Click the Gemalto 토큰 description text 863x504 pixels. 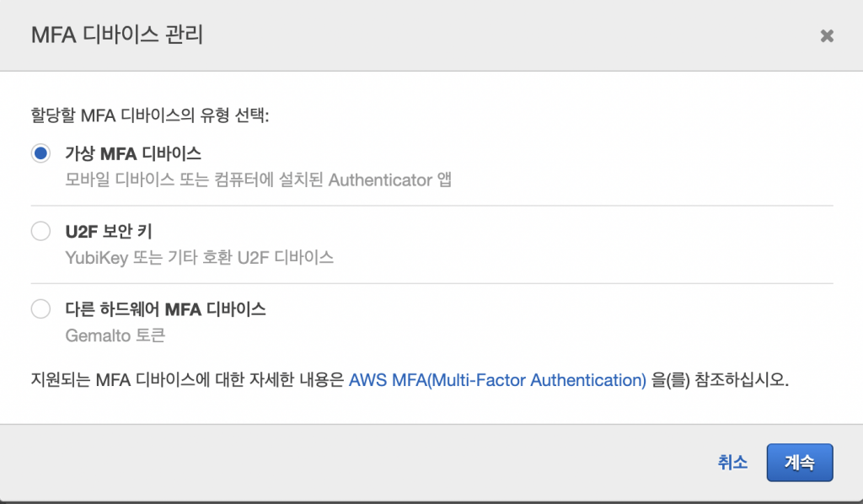(115, 335)
